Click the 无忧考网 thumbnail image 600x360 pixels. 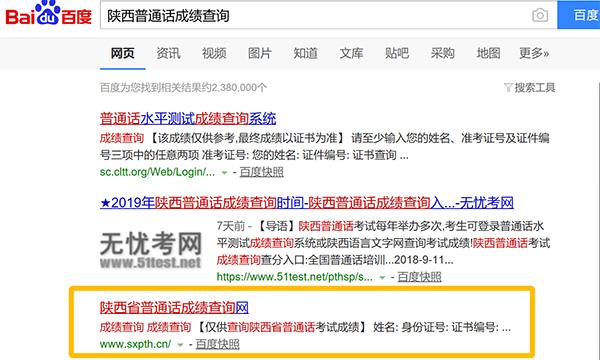(151, 249)
